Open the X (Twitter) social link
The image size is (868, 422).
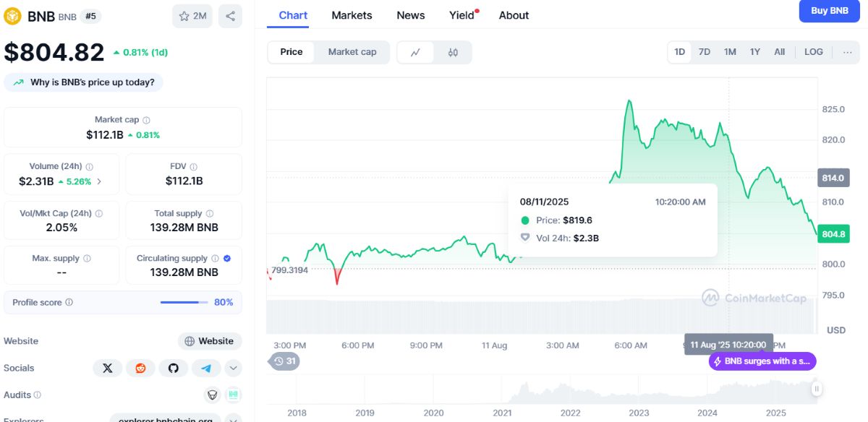[x=108, y=368]
